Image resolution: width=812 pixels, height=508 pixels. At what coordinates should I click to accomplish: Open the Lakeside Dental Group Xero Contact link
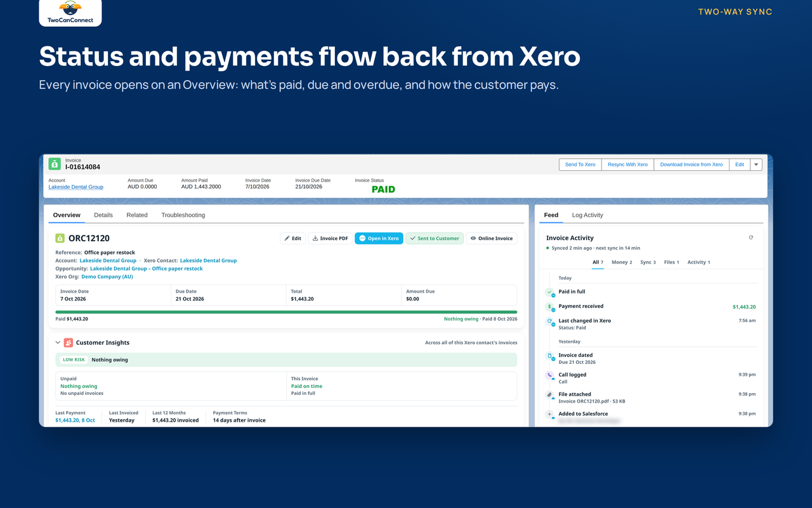208,260
